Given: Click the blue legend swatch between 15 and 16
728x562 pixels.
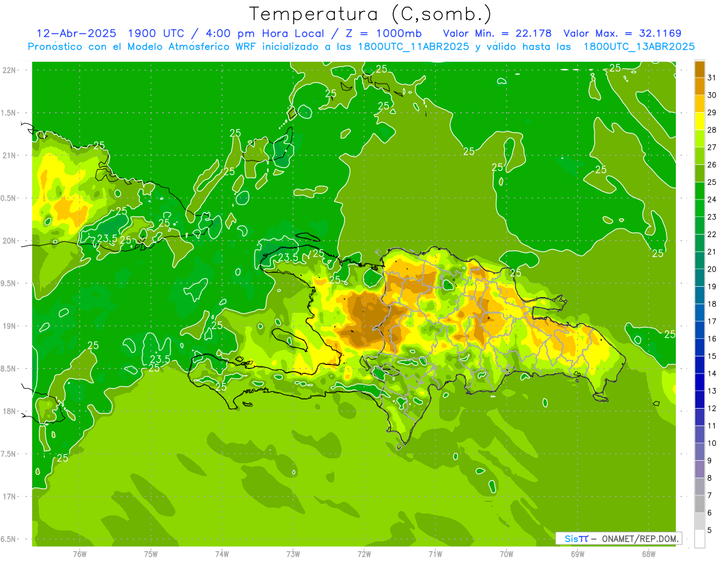Looking at the screenshot, I should click(699, 347).
